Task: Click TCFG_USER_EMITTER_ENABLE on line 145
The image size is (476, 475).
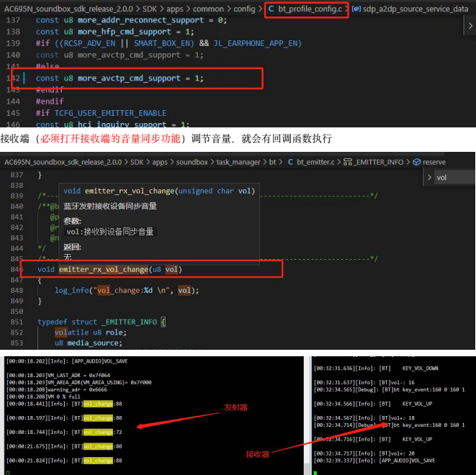Action: 110,113
